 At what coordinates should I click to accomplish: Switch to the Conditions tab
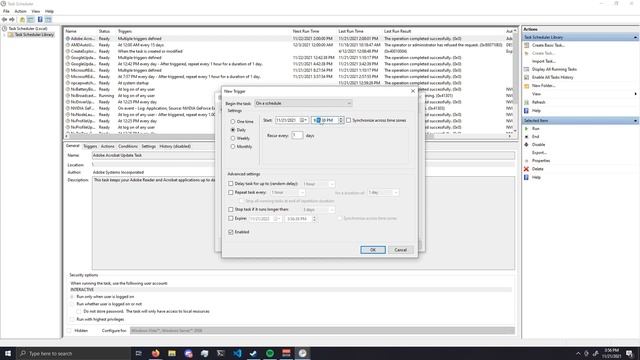[128, 146]
